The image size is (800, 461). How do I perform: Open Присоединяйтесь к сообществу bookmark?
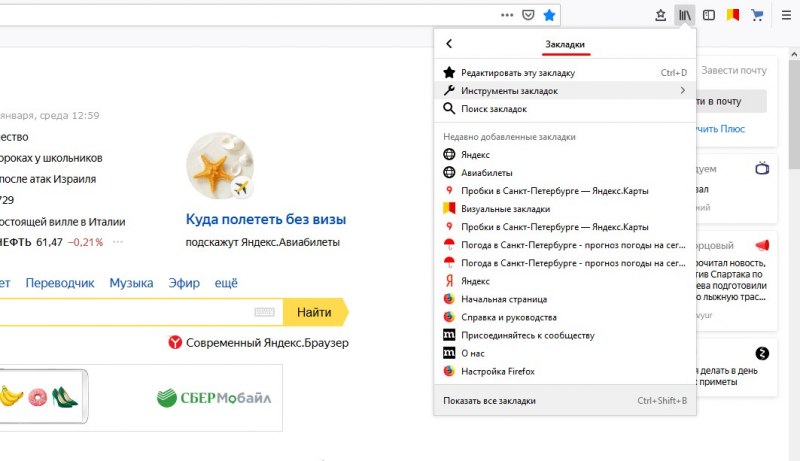(565, 336)
